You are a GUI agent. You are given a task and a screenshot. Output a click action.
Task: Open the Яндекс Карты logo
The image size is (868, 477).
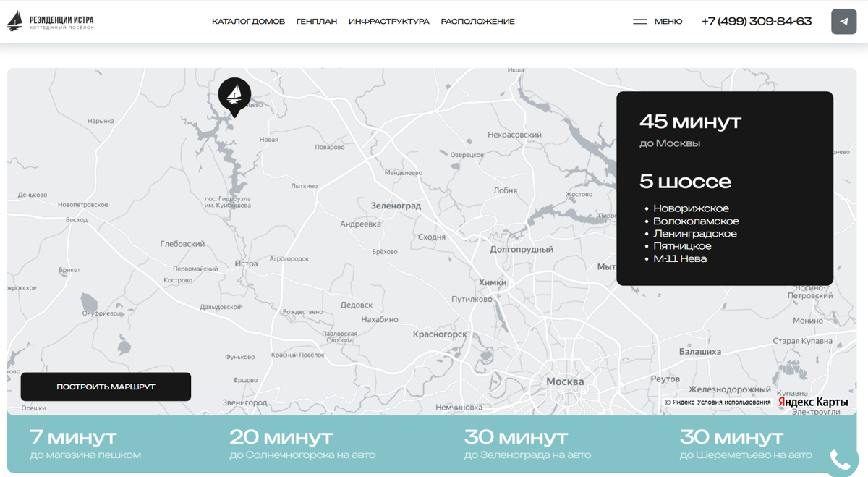[x=813, y=402]
